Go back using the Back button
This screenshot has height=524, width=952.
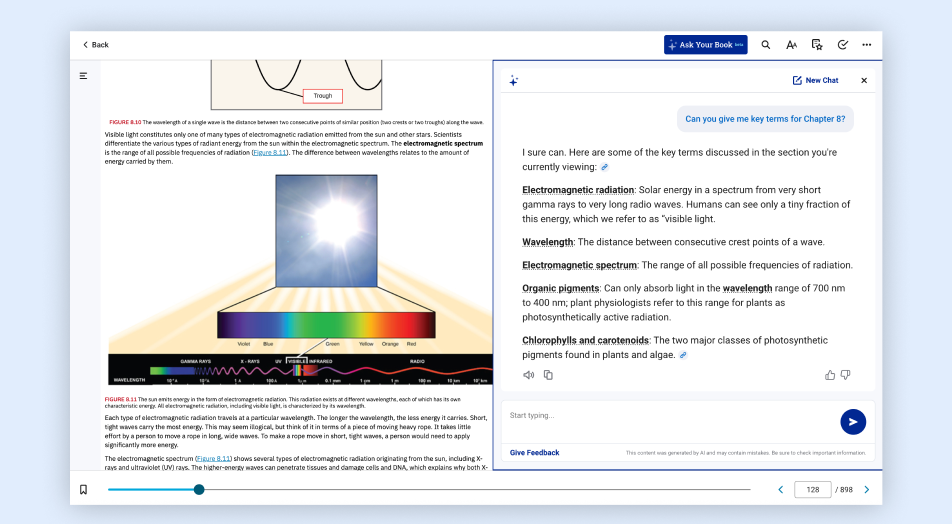click(95, 45)
